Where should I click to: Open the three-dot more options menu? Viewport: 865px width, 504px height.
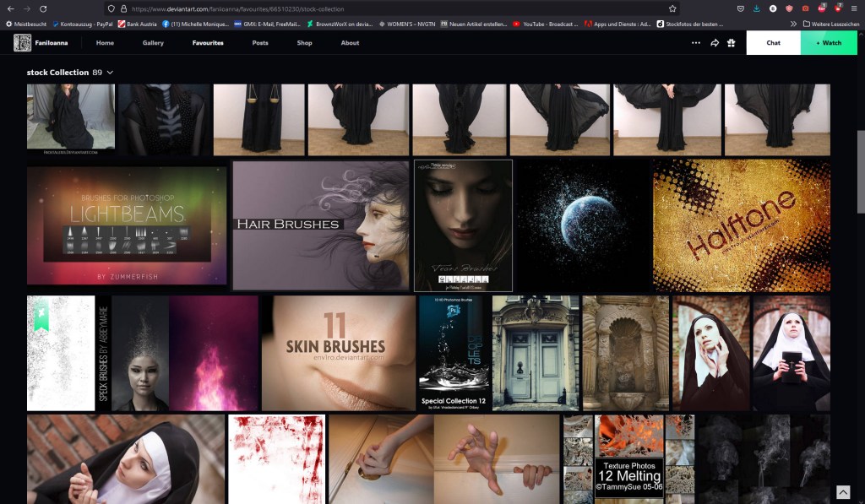[x=696, y=42]
